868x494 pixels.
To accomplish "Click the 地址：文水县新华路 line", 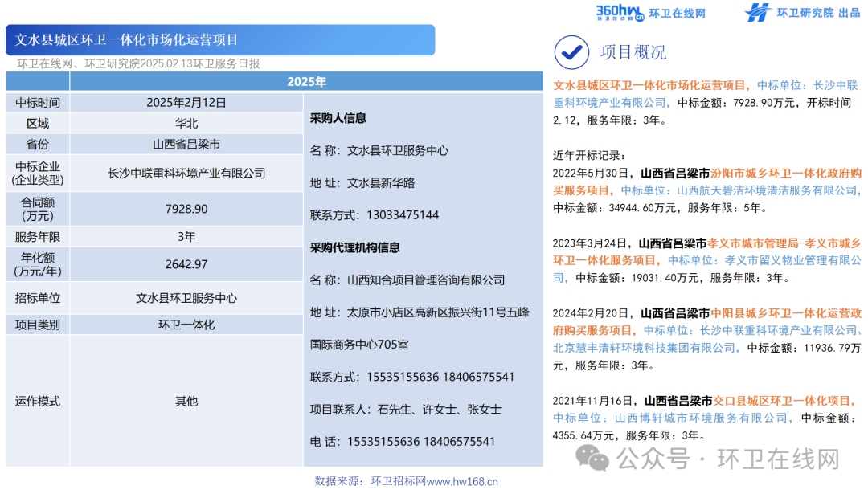I will tap(362, 183).
